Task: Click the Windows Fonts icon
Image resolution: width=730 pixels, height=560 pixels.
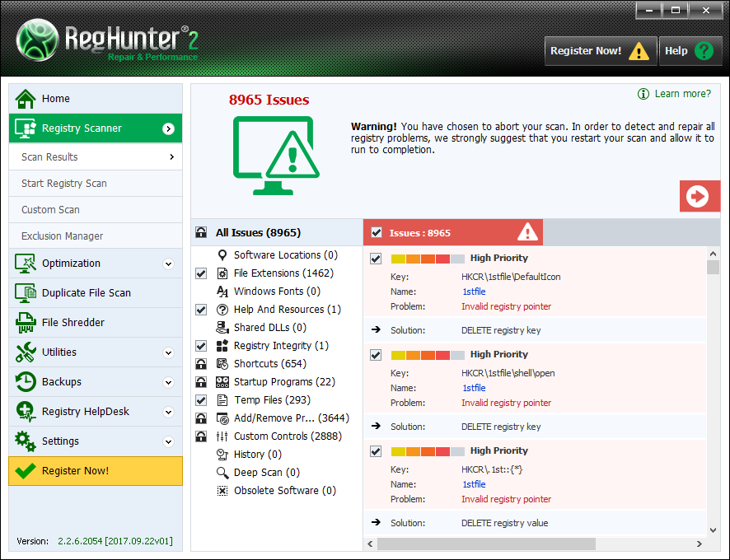Action: (x=222, y=292)
